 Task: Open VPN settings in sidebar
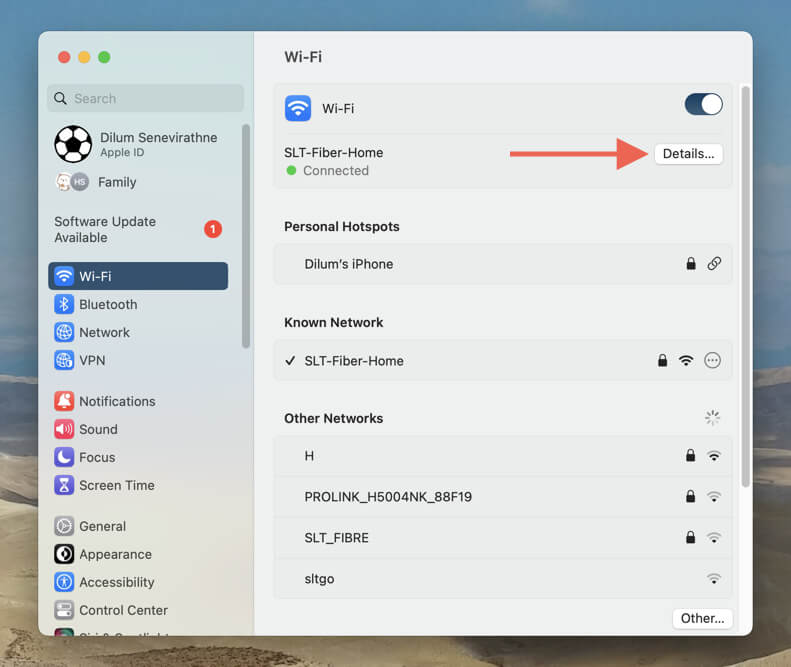pos(138,360)
